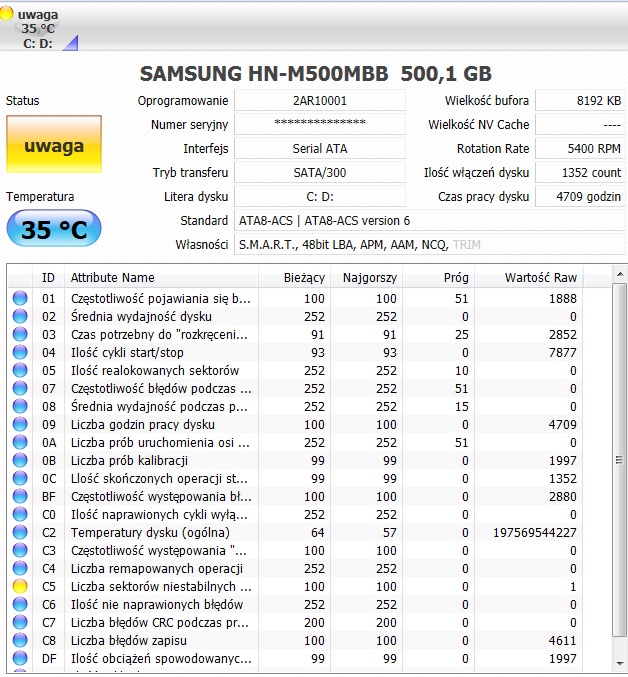Image resolution: width=628 pixels, height=677 pixels.
Task: Click the status circle for attribute C6
Action: coord(20,604)
